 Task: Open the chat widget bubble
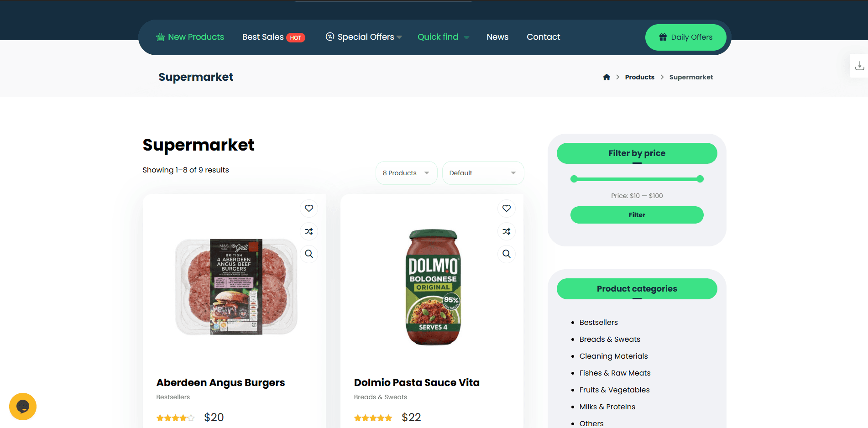pos(23,407)
